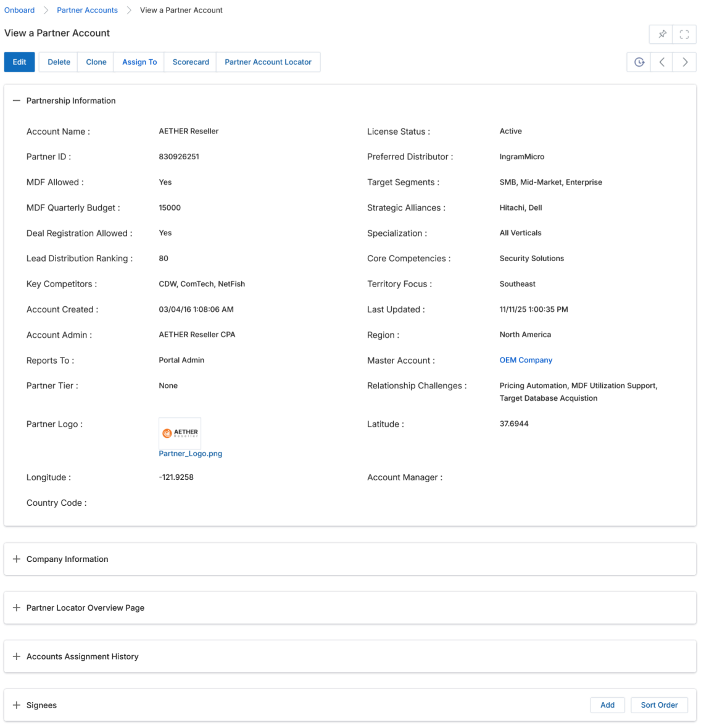Screen dimensions: 701x728
Task: Click the License Status value Active
Action: [510, 132]
